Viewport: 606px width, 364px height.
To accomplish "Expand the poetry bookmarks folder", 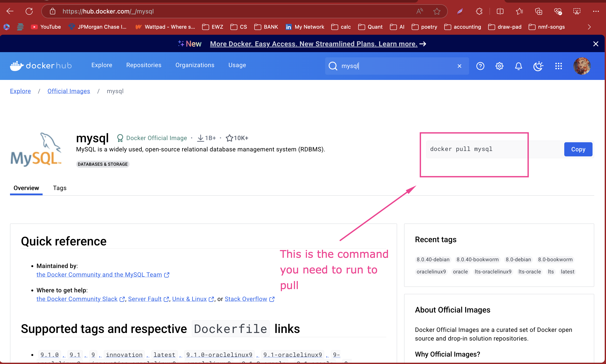I will click(424, 27).
